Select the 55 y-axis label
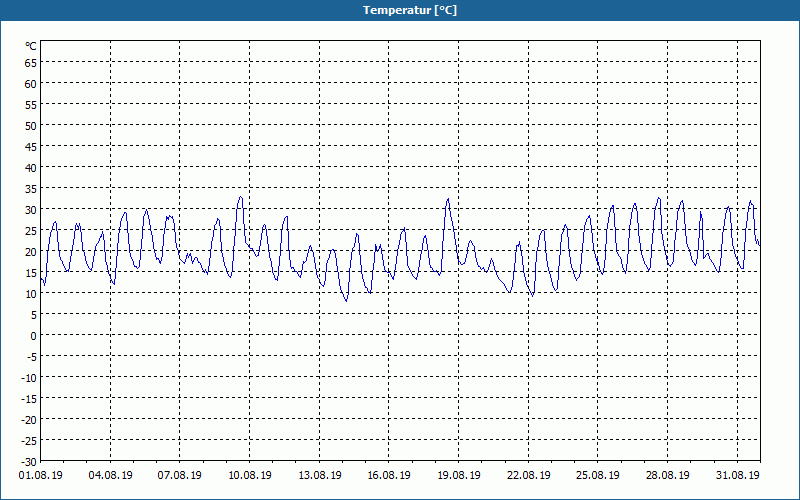This screenshot has width=800, height=500. pos(31,105)
